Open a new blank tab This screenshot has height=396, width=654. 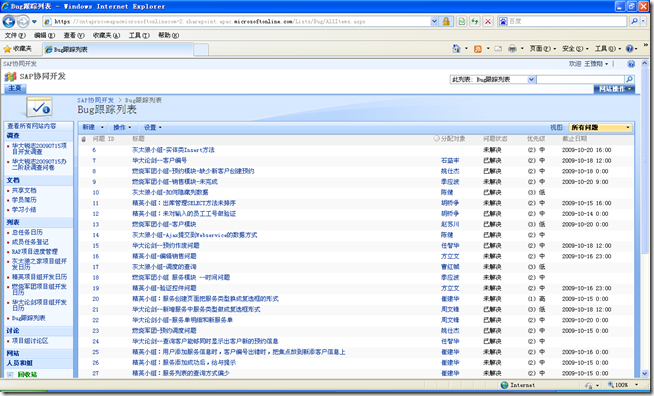(201, 50)
